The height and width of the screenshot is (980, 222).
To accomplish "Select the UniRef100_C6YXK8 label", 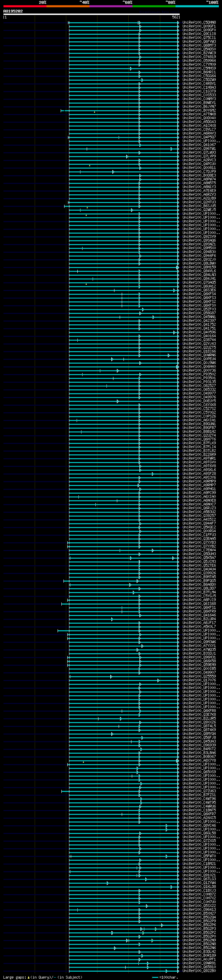I will 199,405.
